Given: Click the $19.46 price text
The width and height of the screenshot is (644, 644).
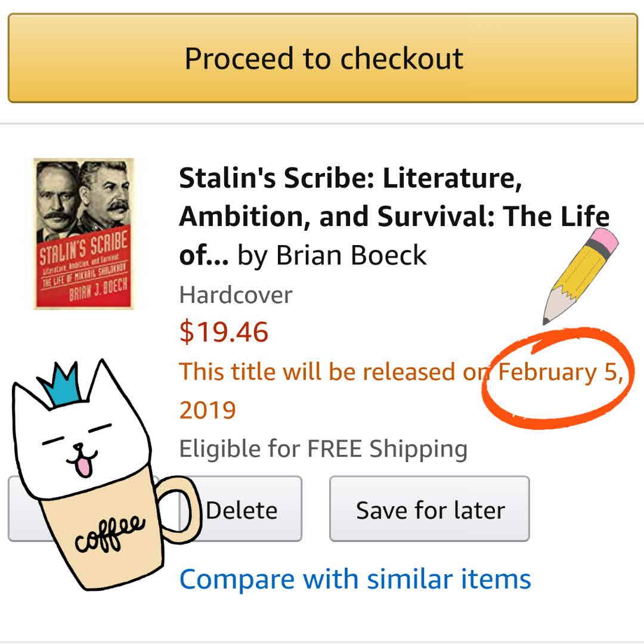Looking at the screenshot, I should click(x=224, y=332).
